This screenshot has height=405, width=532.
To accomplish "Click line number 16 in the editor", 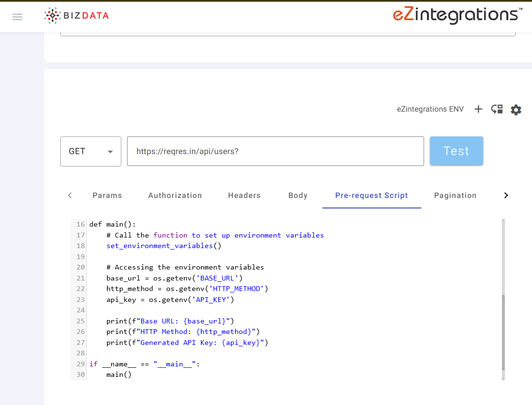I will [80, 224].
